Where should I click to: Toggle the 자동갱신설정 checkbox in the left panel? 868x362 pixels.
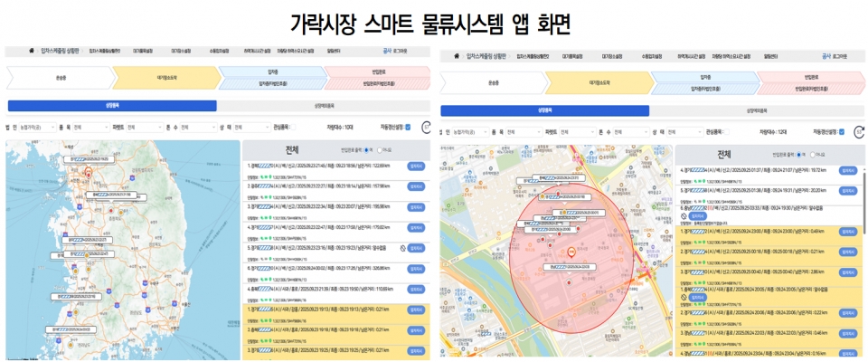pyautogui.click(x=407, y=128)
